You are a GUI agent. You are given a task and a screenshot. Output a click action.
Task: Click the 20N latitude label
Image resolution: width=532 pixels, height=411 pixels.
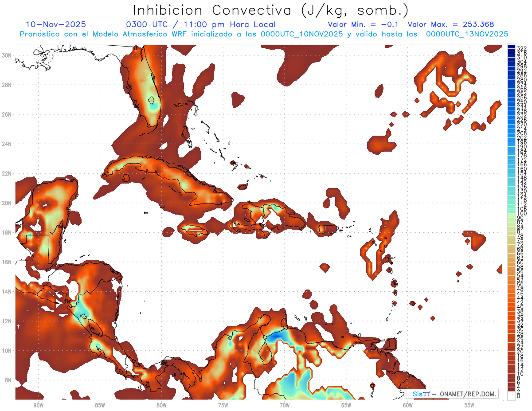[x=7, y=203]
